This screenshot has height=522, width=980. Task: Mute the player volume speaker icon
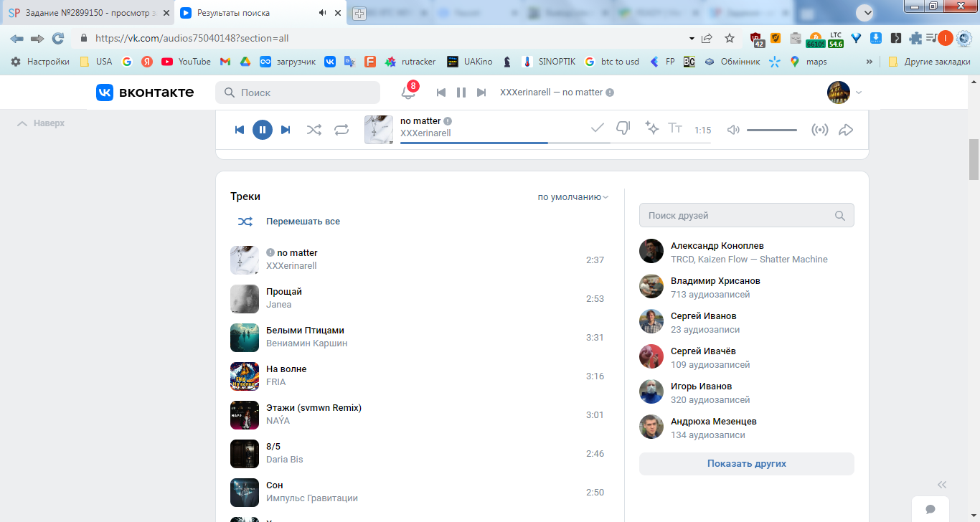coord(733,130)
